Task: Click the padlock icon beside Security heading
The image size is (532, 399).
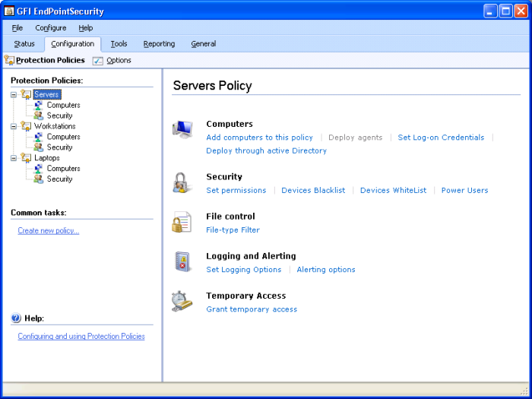Action: tap(182, 182)
